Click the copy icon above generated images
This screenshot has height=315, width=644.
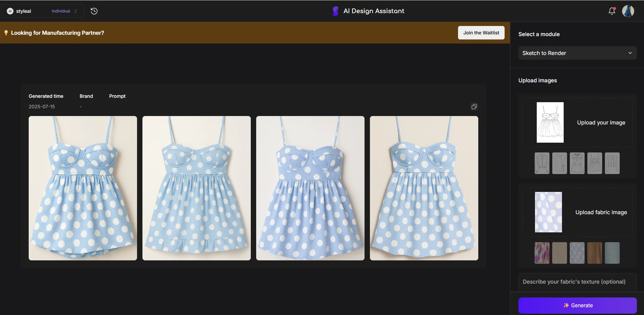tap(474, 107)
